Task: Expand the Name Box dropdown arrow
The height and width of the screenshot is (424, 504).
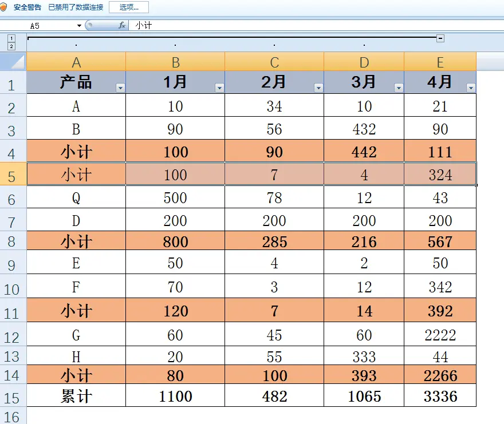Action: [x=79, y=26]
